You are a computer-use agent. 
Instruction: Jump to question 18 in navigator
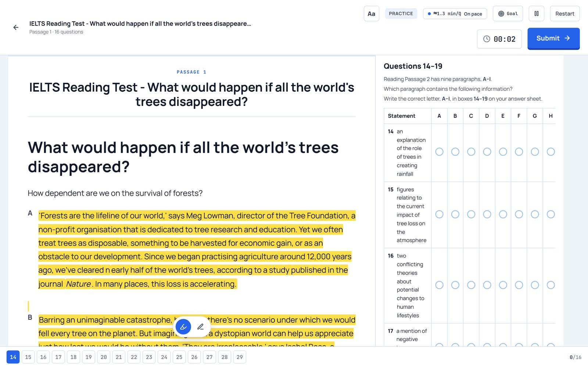73,357
